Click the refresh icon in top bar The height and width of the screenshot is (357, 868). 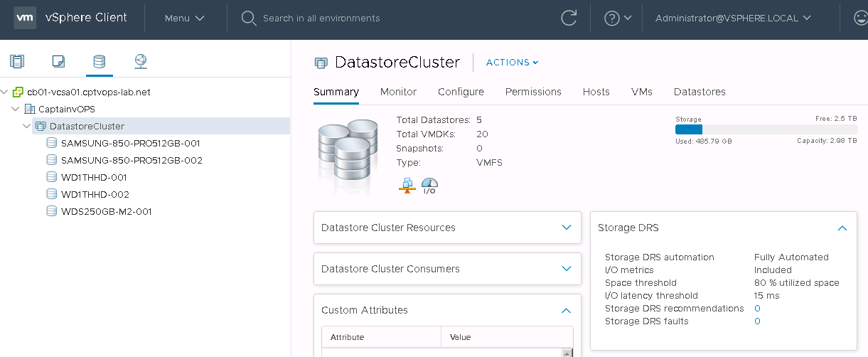pos(569,18)
